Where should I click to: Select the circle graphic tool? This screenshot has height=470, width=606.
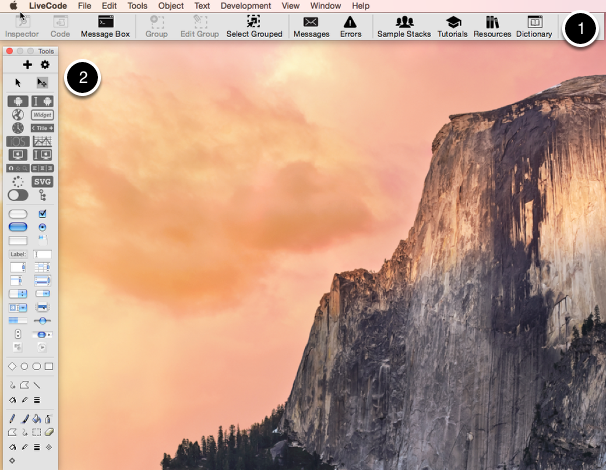click(24, 366)
